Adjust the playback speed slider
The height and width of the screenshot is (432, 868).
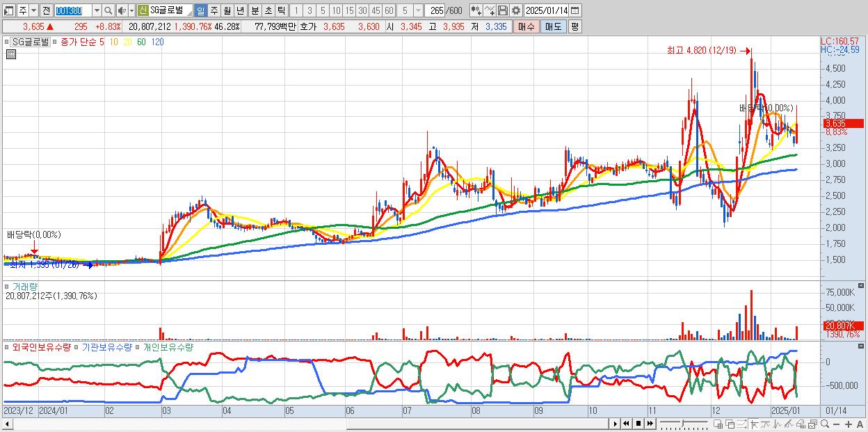[684, 424]
